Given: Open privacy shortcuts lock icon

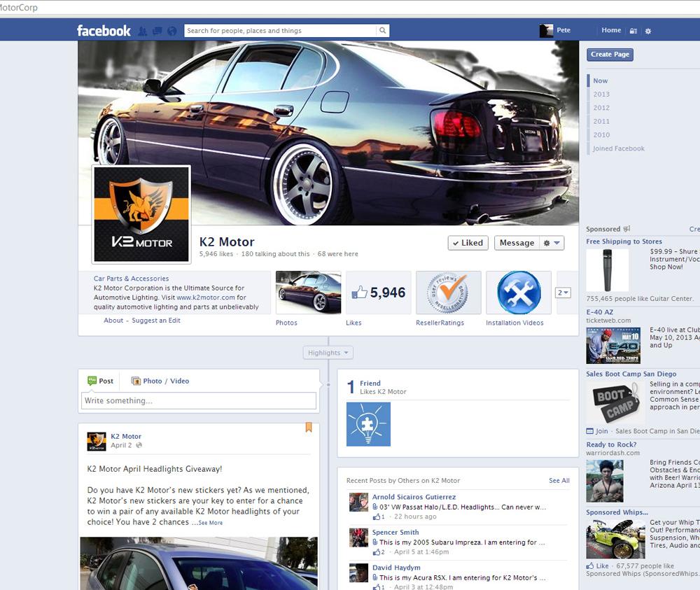Looking at the screenshot, I should [x=633, y=31].
